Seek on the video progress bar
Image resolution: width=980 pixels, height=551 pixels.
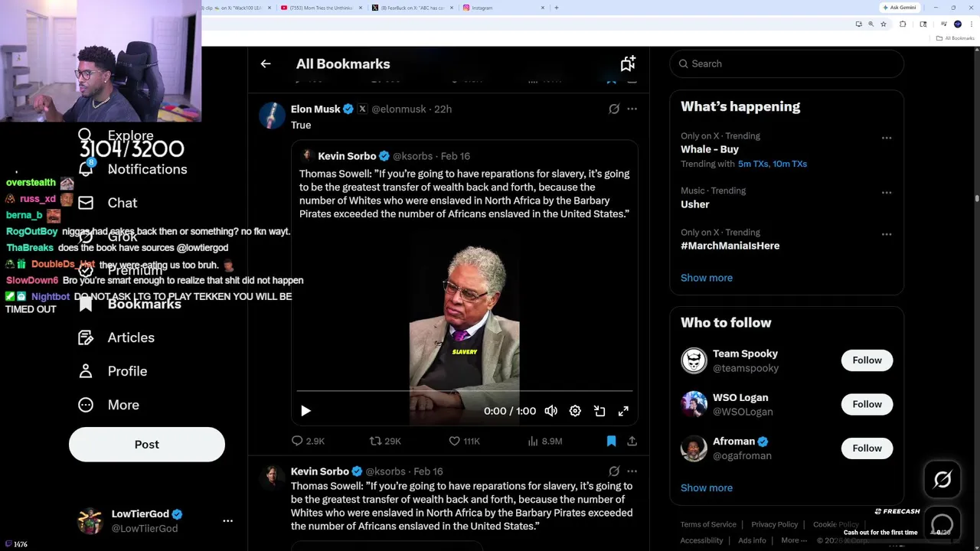point(464,391)
